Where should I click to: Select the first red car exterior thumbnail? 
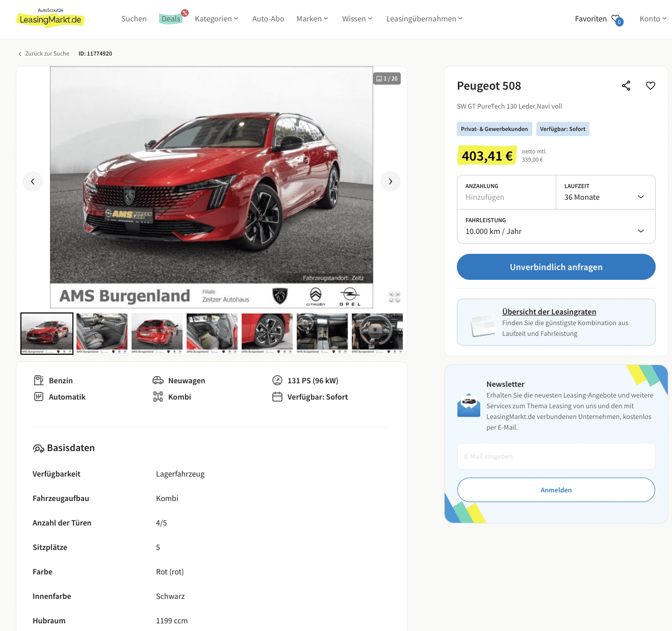click(47, 333)
